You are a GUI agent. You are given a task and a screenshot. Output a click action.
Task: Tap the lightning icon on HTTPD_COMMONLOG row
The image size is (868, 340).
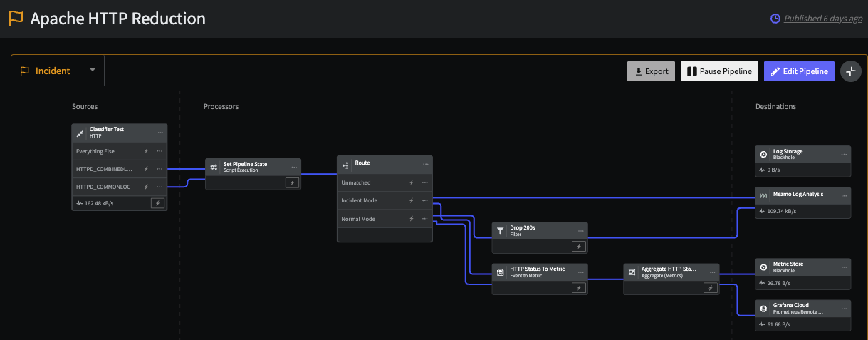tap(146, 187)
